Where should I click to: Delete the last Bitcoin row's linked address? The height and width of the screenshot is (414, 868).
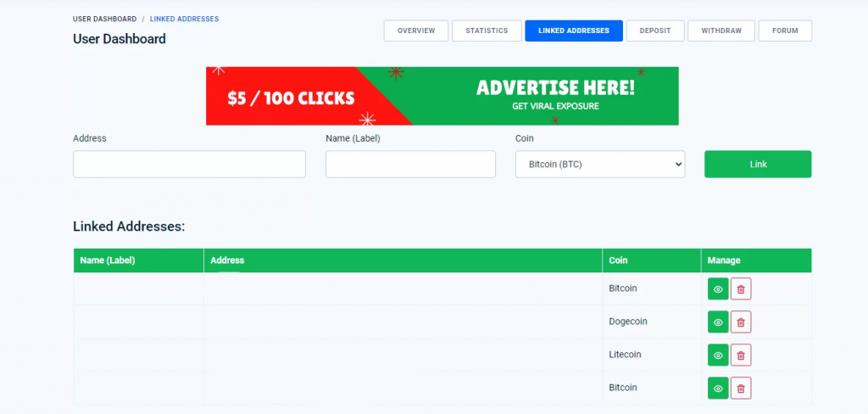741,388
